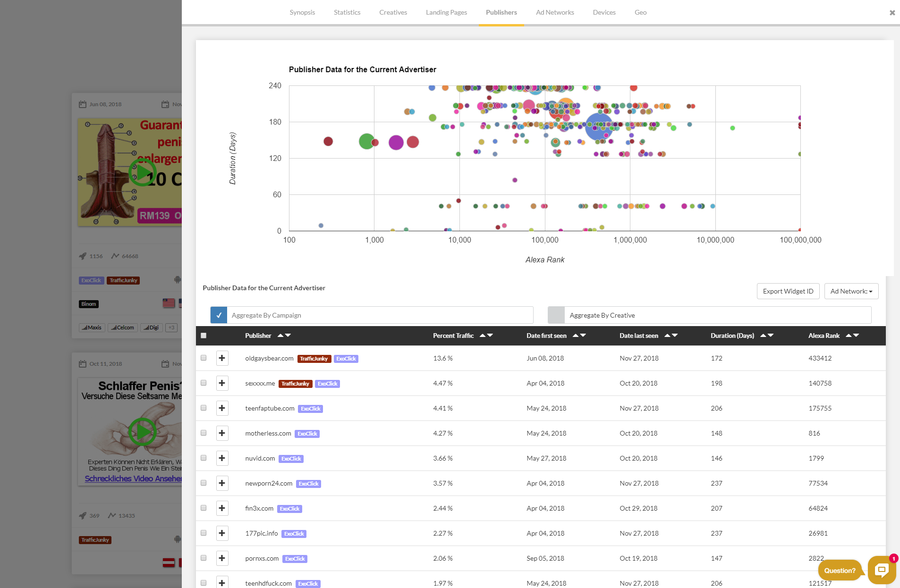Sort by Duration (Days) arrows
This screenshot has height=588, width=900.
[x=766, y=336]
